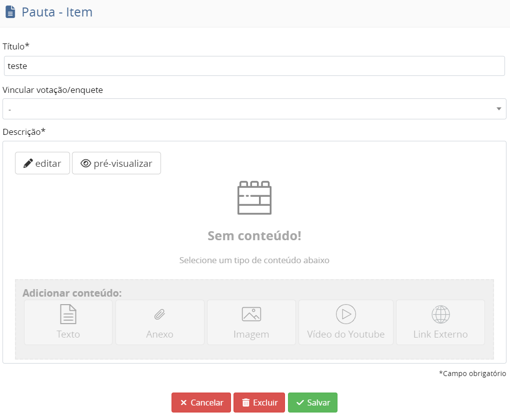
Task: Add an Anexo attachment via paperclip icon
Action: click(159, 322)
